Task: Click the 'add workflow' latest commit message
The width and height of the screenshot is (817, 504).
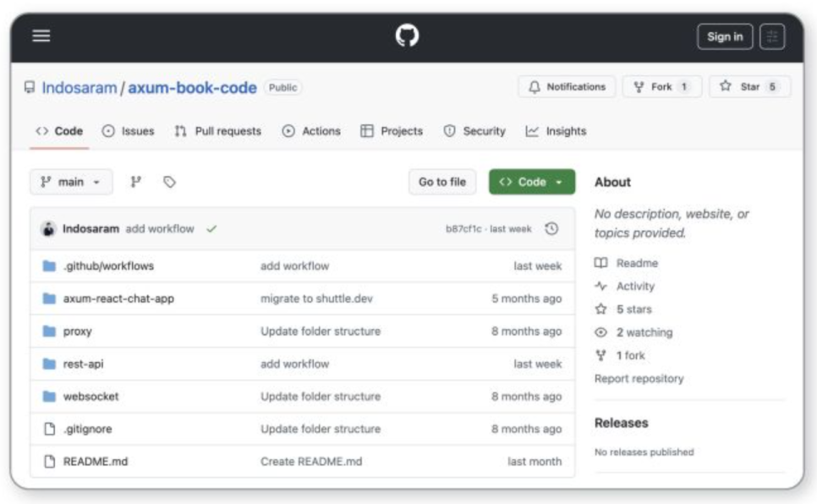Action: tap(160, 229)
